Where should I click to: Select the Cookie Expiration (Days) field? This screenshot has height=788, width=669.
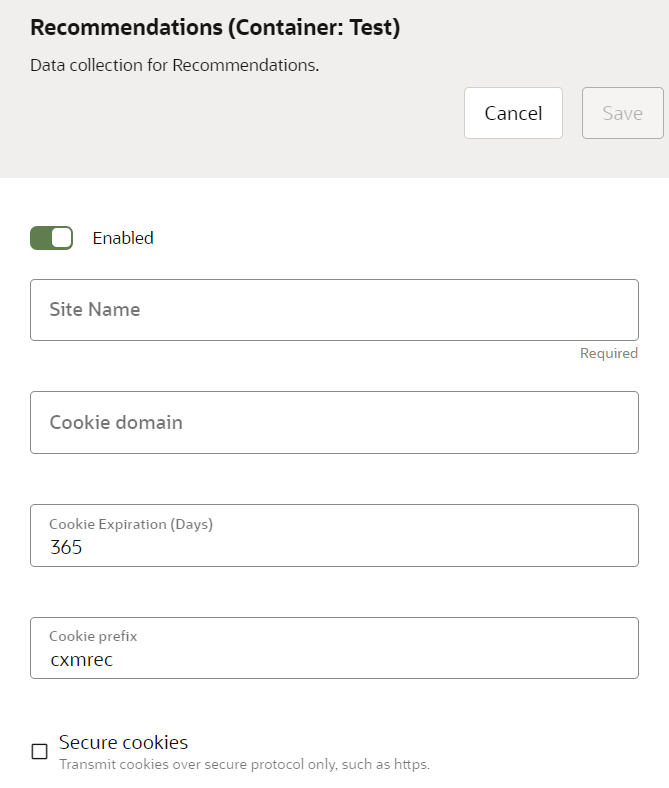click(x=334, y=536)
